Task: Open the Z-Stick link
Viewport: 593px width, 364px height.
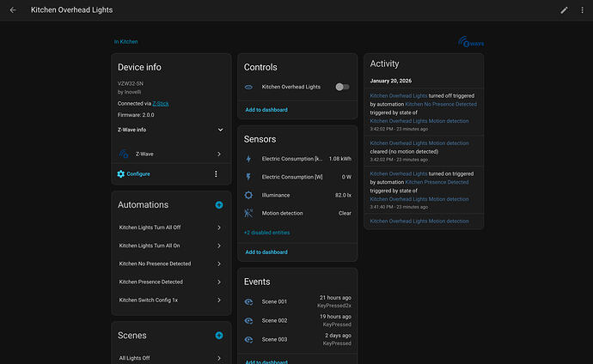Action: point(160,103)
